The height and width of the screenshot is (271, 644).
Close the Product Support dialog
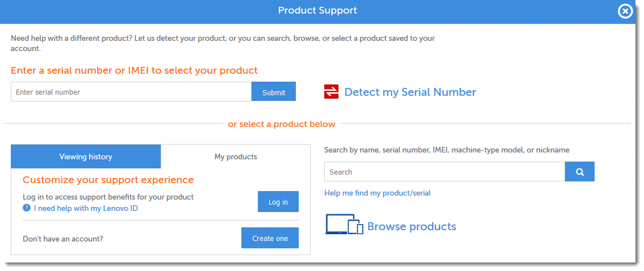click(625, 11)
